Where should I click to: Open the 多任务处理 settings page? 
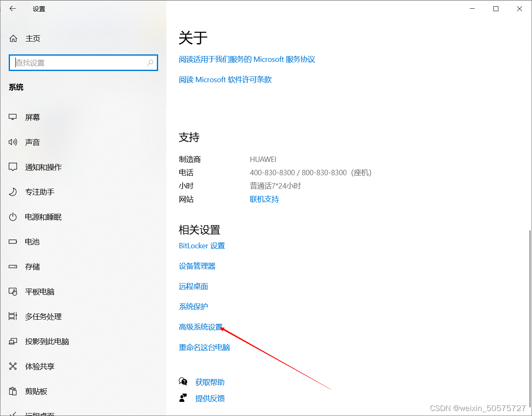coord(43,317)
